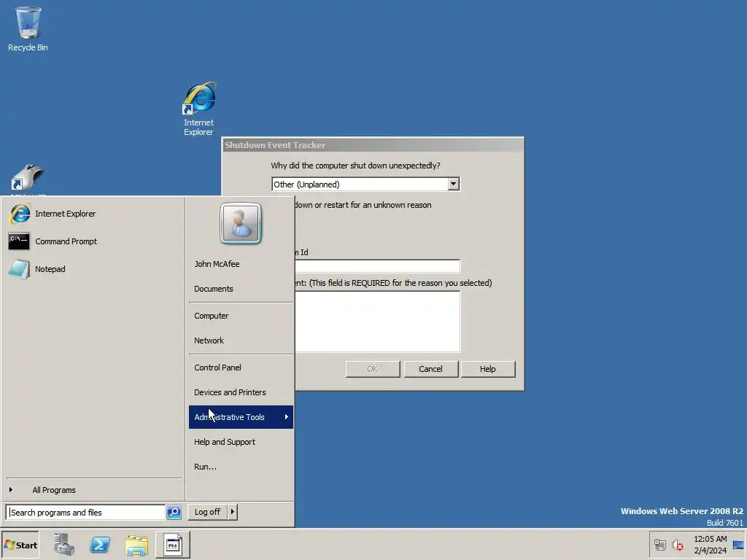
Task: Open the tray clock showing 12:05 AM
Action: [x=710, y=545]
